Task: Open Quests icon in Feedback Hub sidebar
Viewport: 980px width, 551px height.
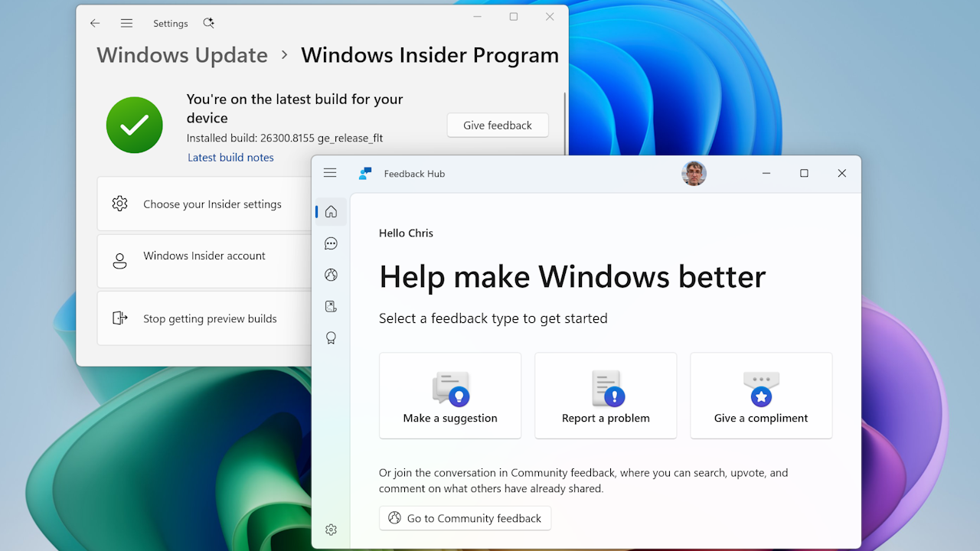Action: pyautogui.click(x=331, y=306)
